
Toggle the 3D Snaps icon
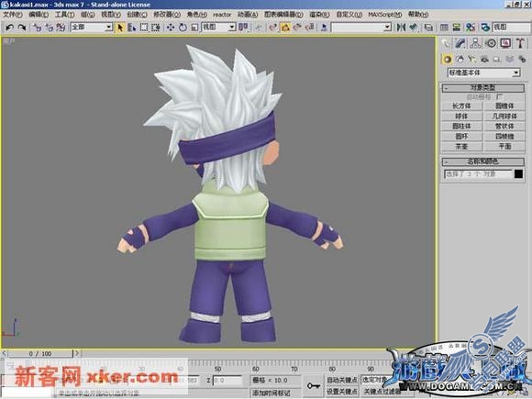(x=273, y=28)
